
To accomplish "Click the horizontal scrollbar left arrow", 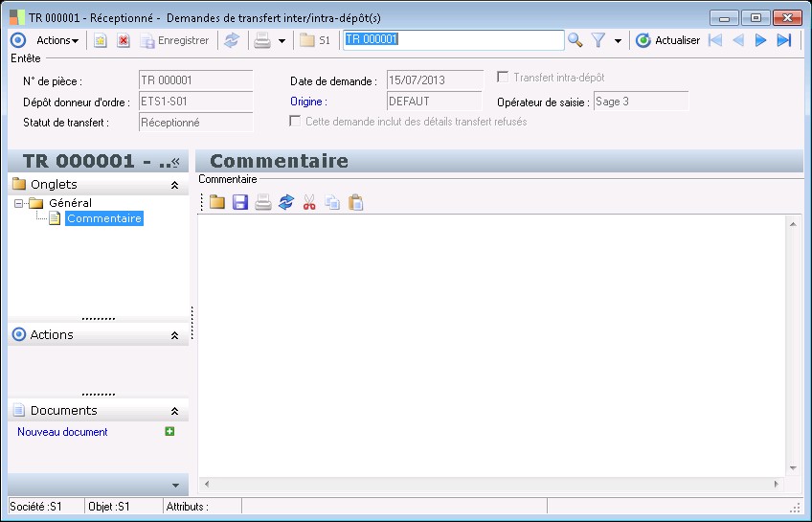I will coord(207,485).
